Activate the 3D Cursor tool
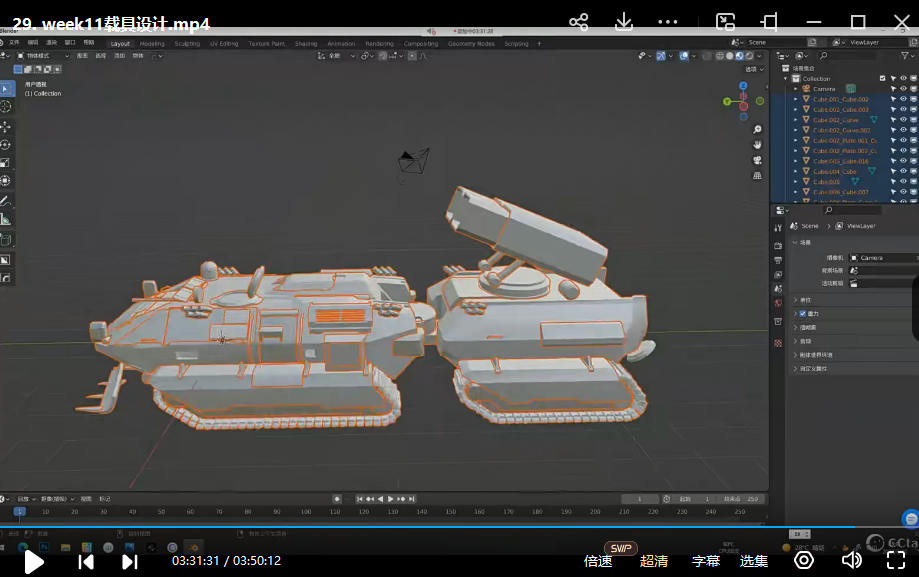The image size is (919, 577). (6, 106)
